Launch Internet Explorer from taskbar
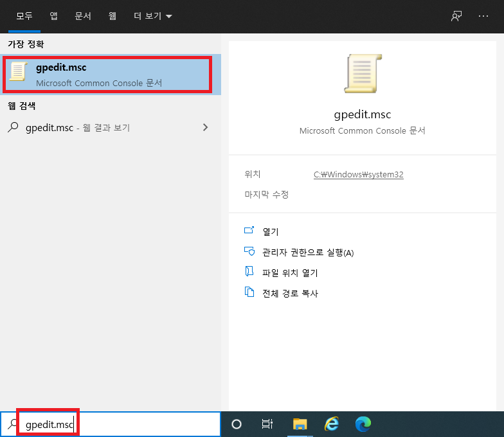This screenshot has height=437, width=504. point(332,424)
